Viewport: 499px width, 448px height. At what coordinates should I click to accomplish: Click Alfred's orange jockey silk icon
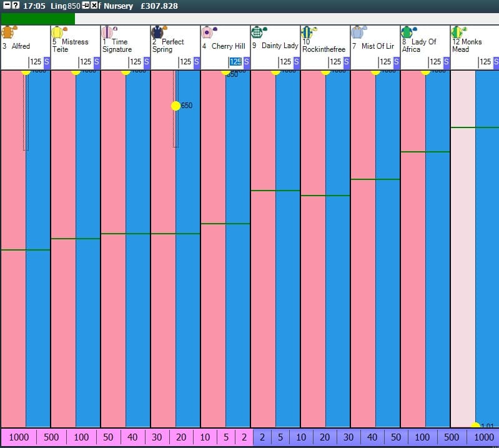tap(9, 32)
